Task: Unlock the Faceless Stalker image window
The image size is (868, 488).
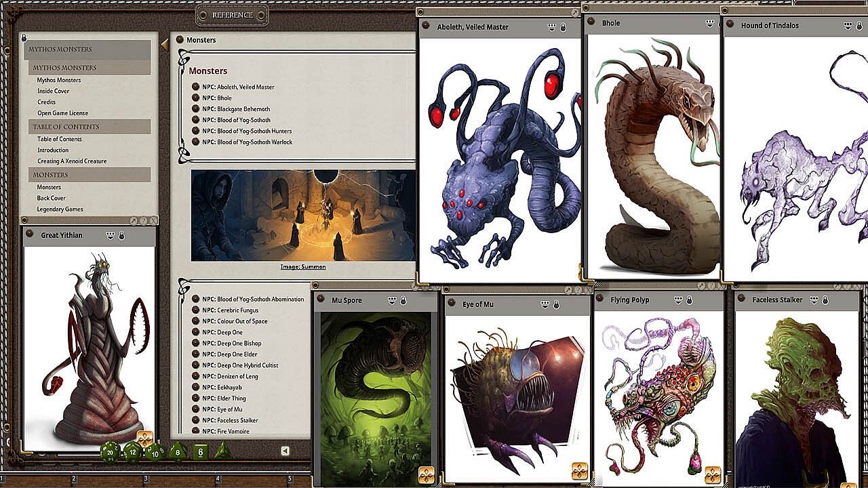Action: 826,300
